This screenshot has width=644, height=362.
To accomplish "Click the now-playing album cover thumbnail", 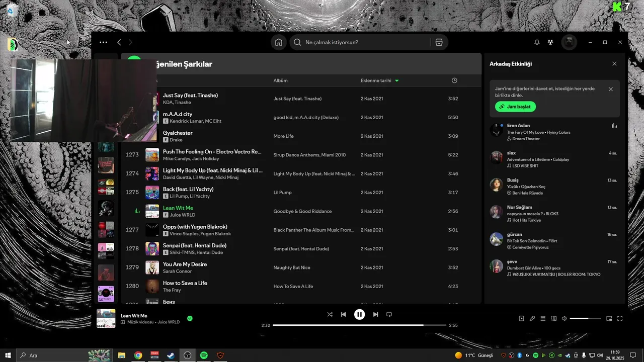I will click(x=106, y=318).
